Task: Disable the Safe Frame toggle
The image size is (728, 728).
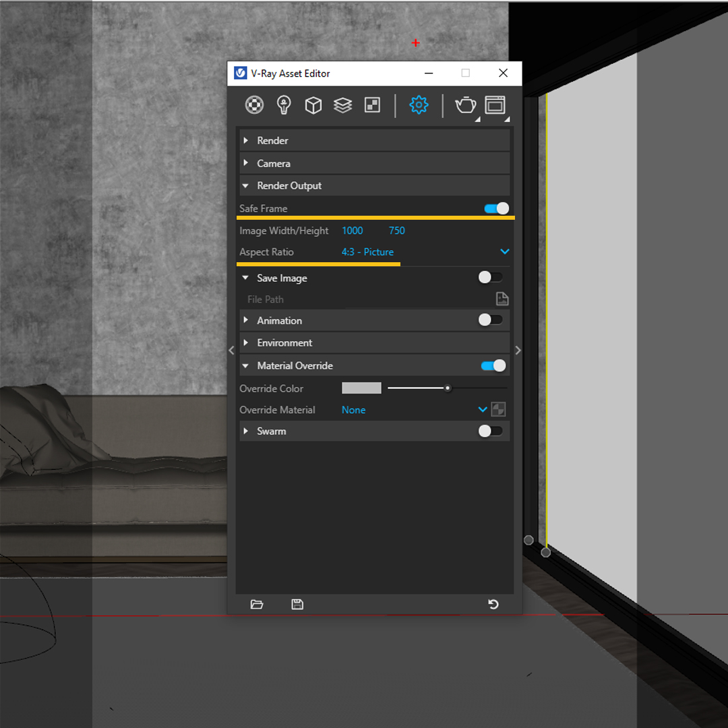Action: [x=496, y=208]
